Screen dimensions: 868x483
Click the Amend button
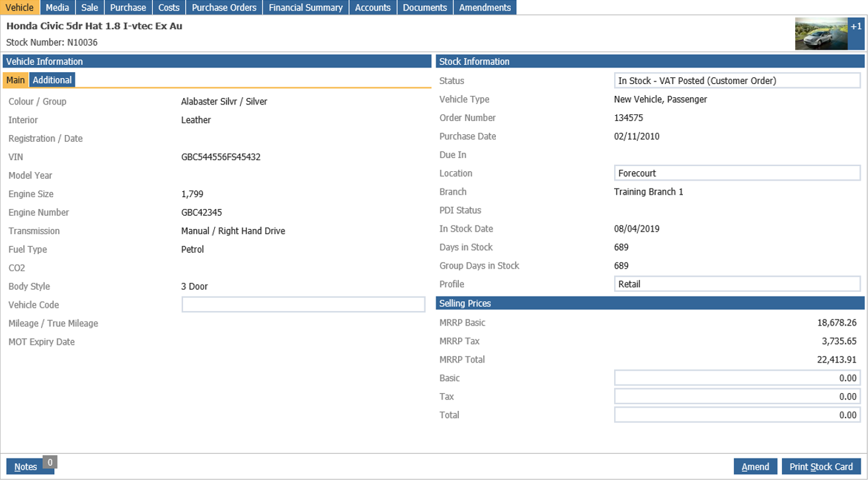(x=755, y=466)
